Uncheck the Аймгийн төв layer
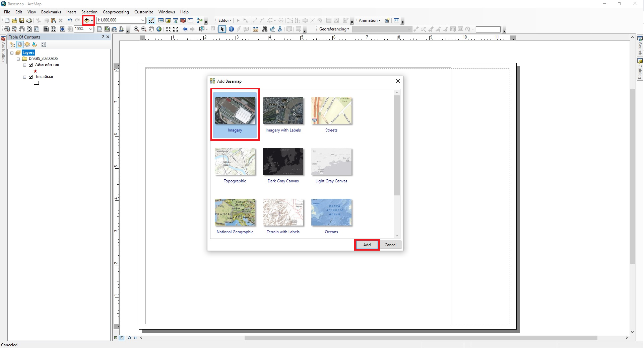644x348 pixels. click(x=31, y=65)
